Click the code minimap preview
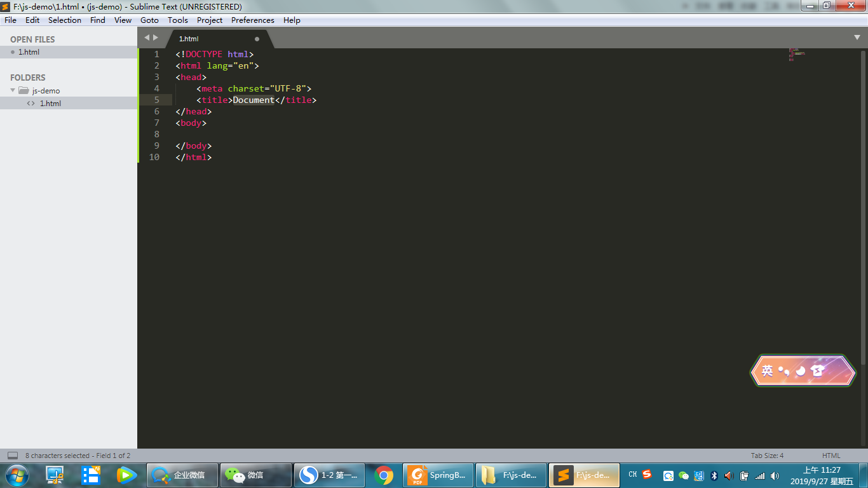This screenshot has width=868, height=488. pyautogui.click(x=797, y=54)
